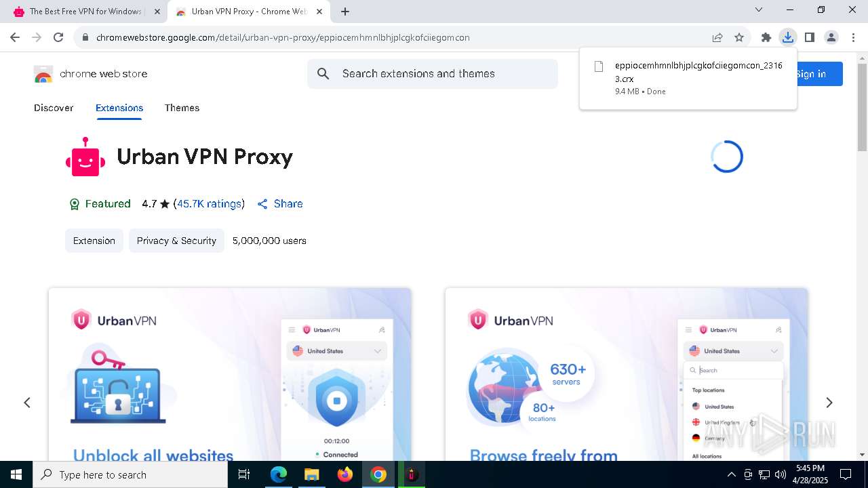The width and height of the screenshot is (868, 488).
Task: Toggle the Chrome side panel icon
Action: click(x=810, y=37)
